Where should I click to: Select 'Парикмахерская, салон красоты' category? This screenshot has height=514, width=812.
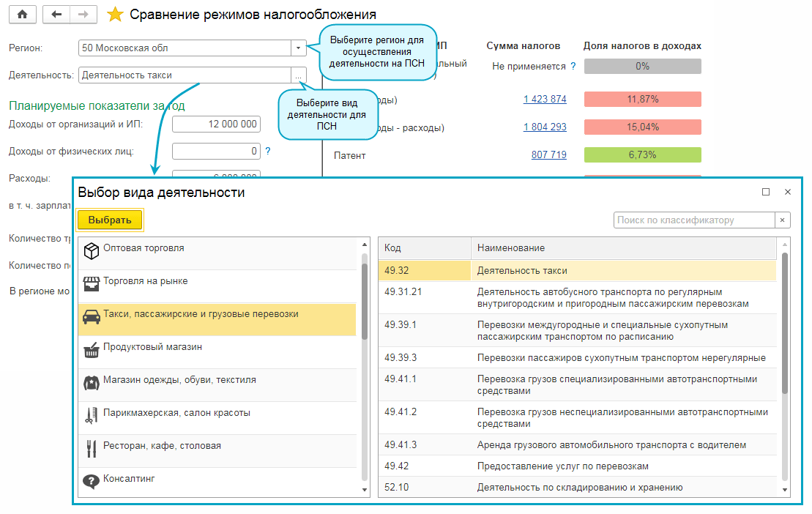217,418
